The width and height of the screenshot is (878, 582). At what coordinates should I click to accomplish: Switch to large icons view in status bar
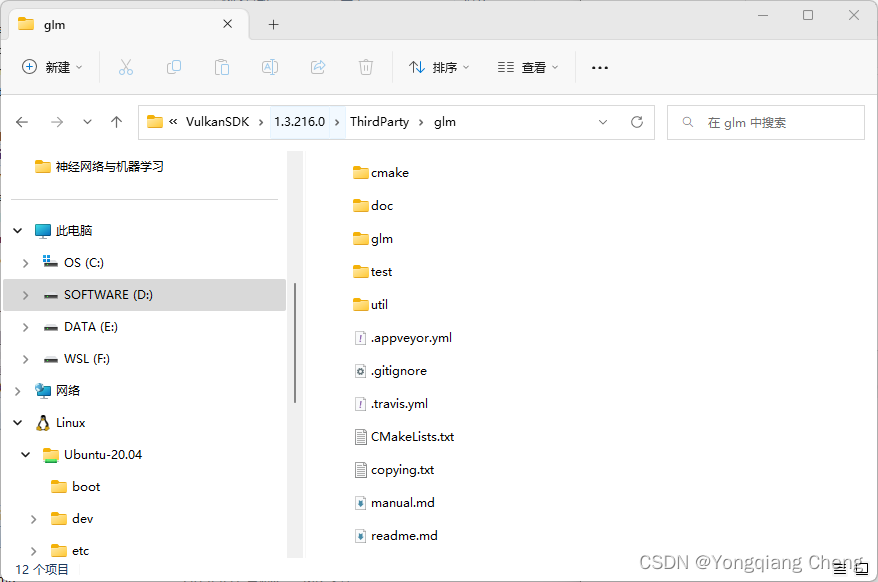[862, 570]
